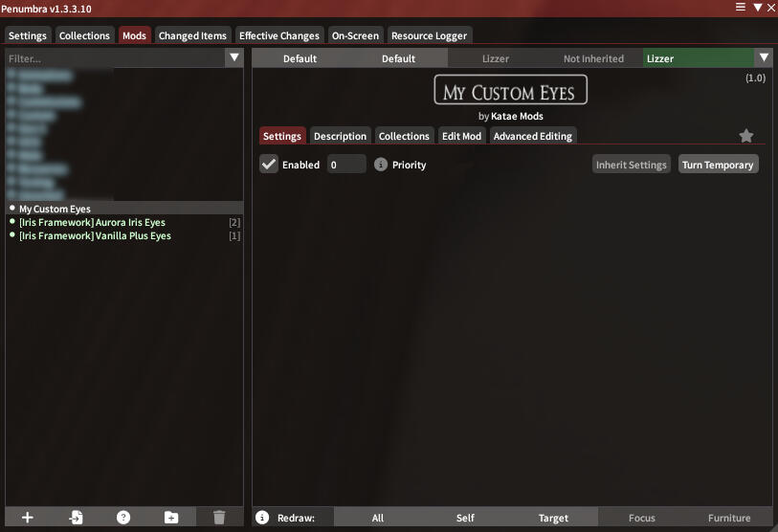
Task: Open the mod filter dropdown arrow
Action: [234, 58]
